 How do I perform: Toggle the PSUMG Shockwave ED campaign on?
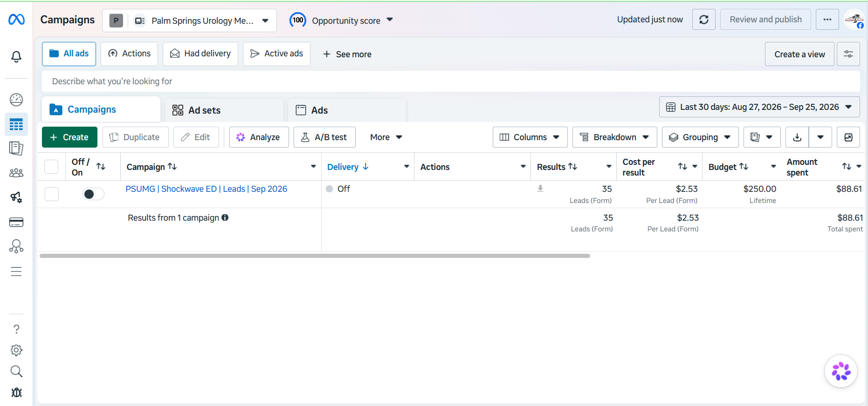[x=93, y=194]
